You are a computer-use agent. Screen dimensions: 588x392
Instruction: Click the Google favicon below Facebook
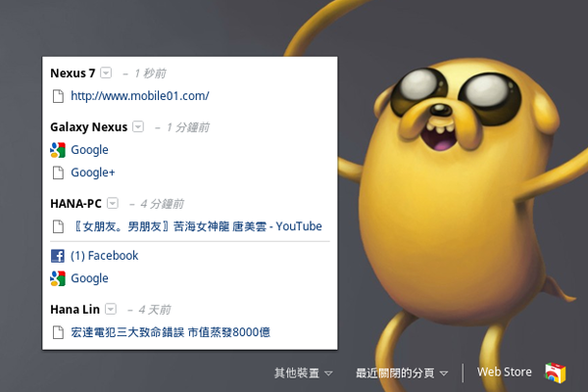point(58,278)
